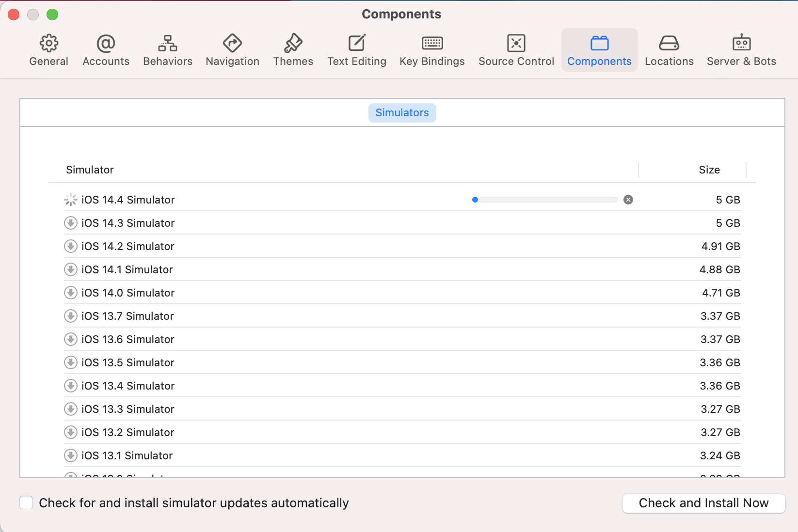Select the 4.71 GB size cell
Image resolution: width=798 pixels, height=532 pixels.
721,293
